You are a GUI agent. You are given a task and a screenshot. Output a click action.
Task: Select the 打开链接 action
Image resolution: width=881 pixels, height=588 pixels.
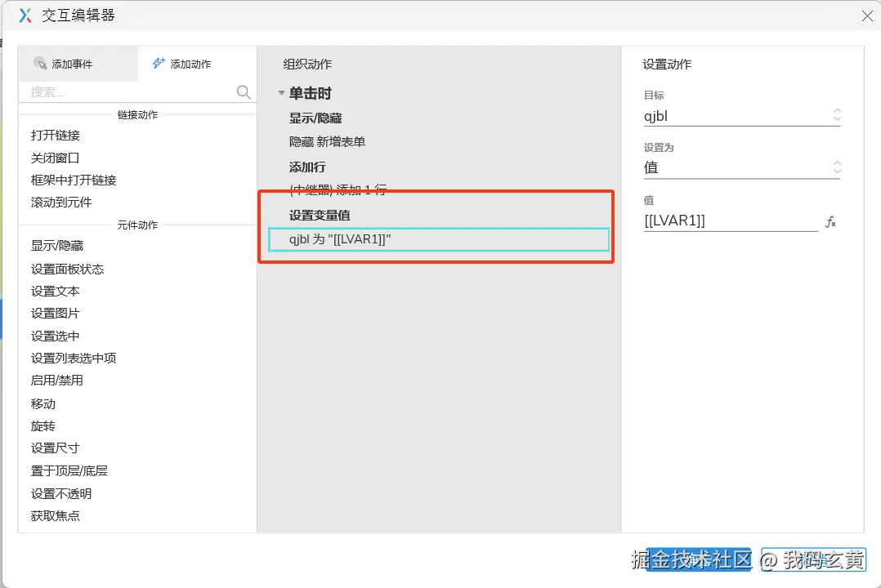pyautogui.click(x=55, y=136)
